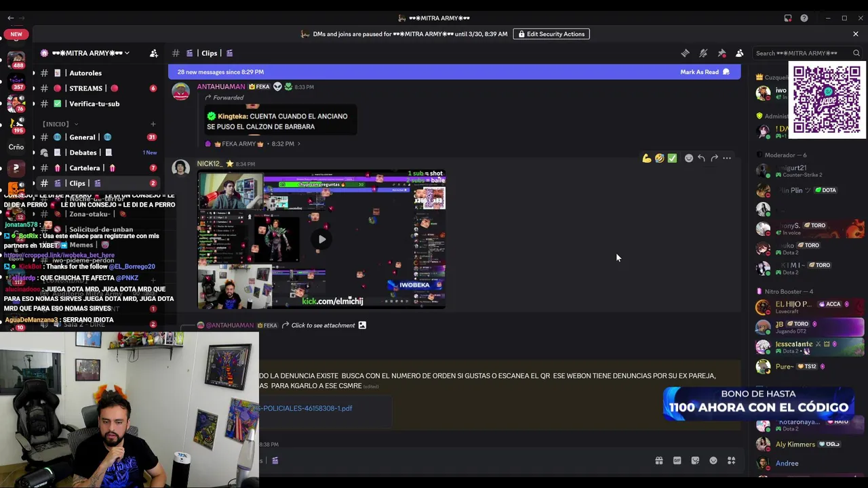Click the Clips channel title in header

(209, 53)
